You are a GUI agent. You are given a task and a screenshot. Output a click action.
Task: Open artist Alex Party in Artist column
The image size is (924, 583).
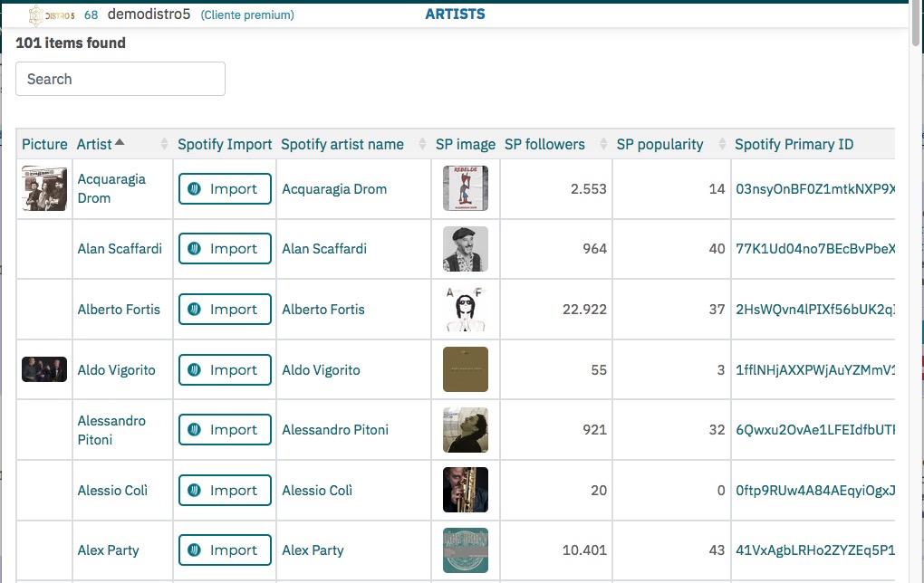tap(109, 550)
